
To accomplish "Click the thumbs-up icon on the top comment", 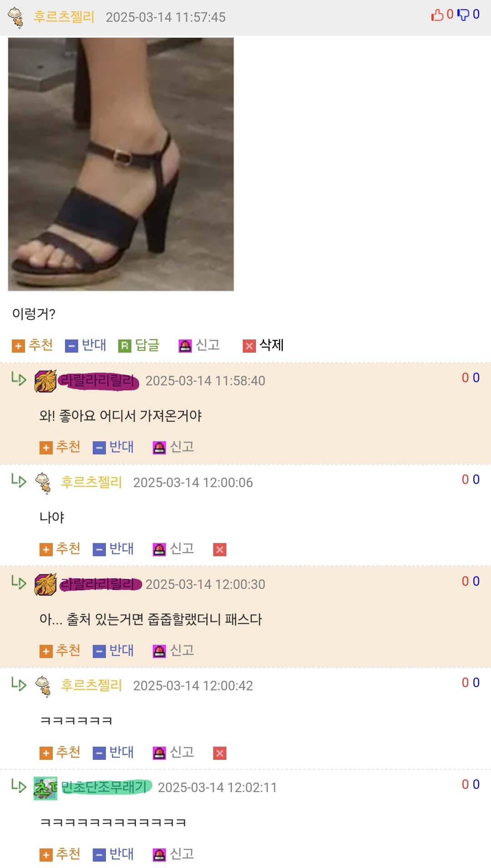I will (x=437, y=15).
